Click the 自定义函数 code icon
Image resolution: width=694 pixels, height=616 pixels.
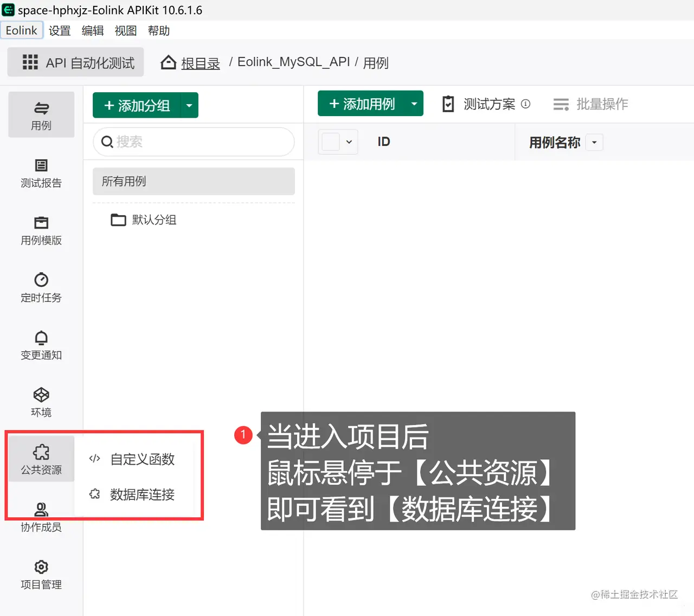tap(94, 459)
